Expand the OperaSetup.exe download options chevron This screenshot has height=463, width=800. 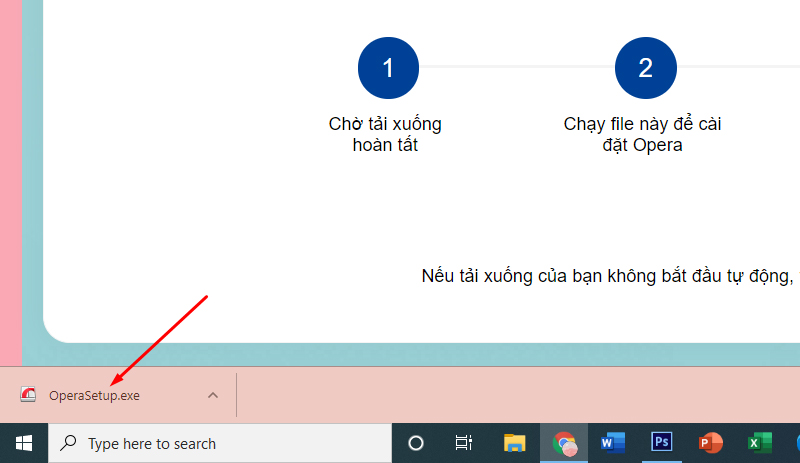click(212, 395)
